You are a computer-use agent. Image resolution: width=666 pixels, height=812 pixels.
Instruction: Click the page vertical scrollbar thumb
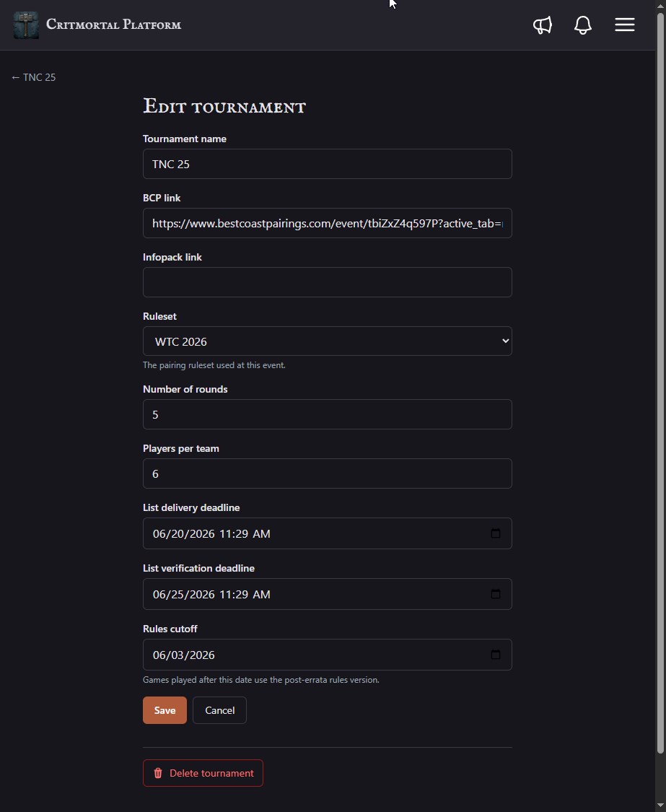tap(660, 383)
